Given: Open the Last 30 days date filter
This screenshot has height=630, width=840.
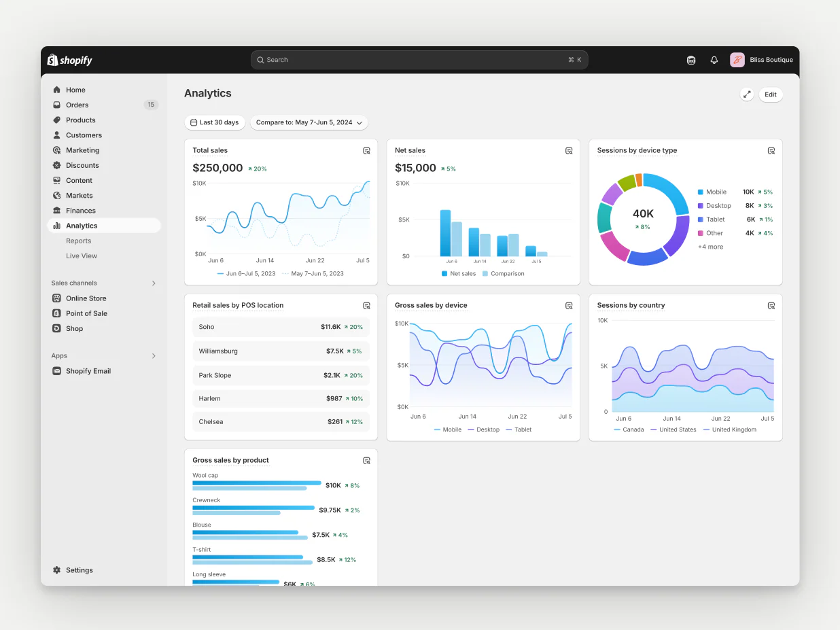Looking at the screenshot, I should click(x=215, y=122).
